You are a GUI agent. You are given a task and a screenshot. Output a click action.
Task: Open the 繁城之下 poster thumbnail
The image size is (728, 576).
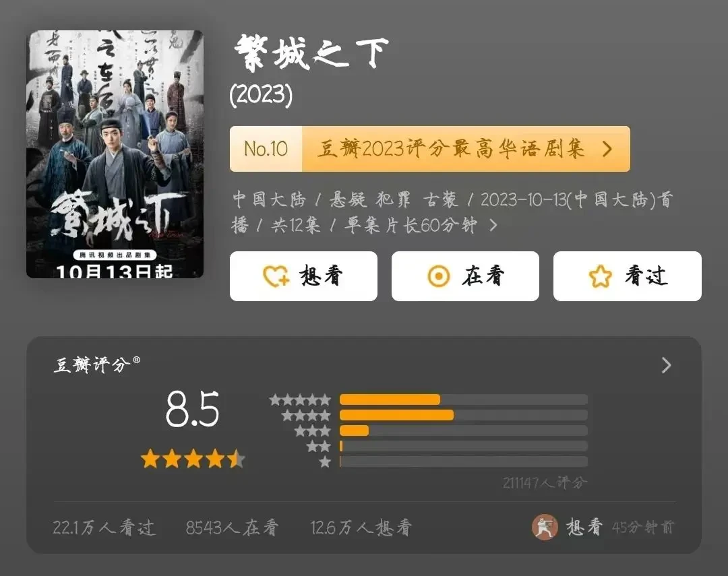115,154
